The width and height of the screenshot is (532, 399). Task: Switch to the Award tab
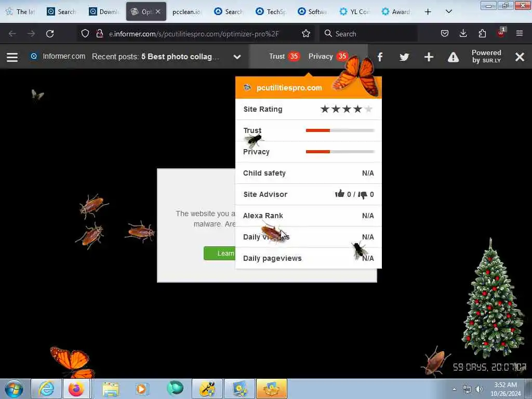click(395, 12)
